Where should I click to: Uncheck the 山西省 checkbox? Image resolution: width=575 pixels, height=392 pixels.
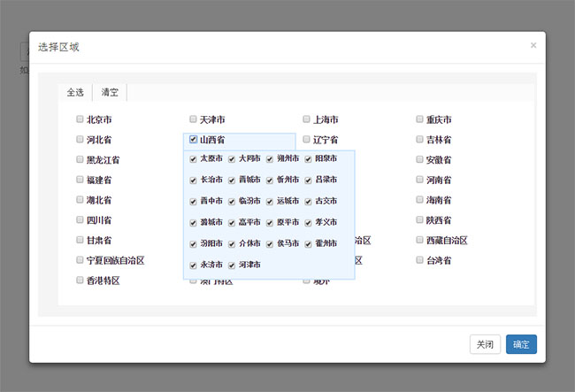(193, 139)
